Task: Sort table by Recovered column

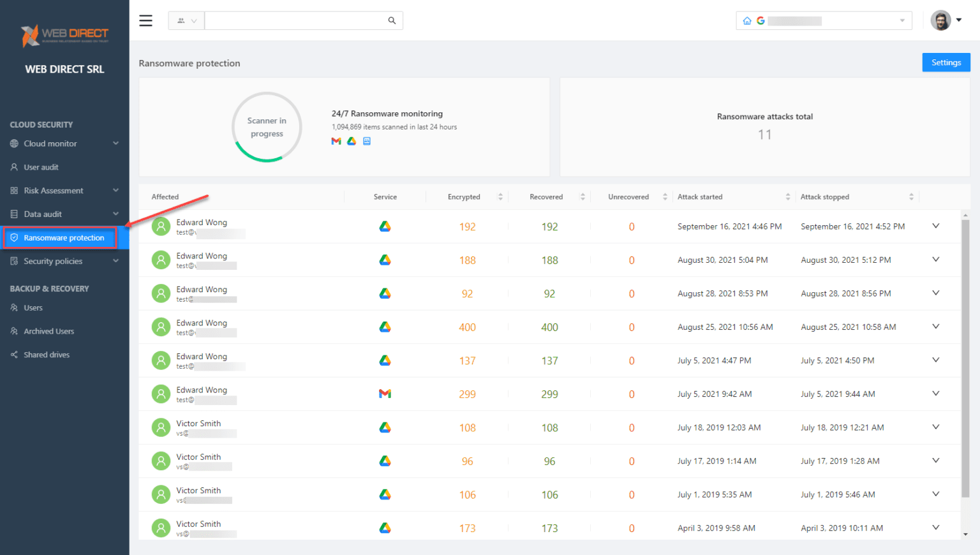Action: (x=583, y=197)
